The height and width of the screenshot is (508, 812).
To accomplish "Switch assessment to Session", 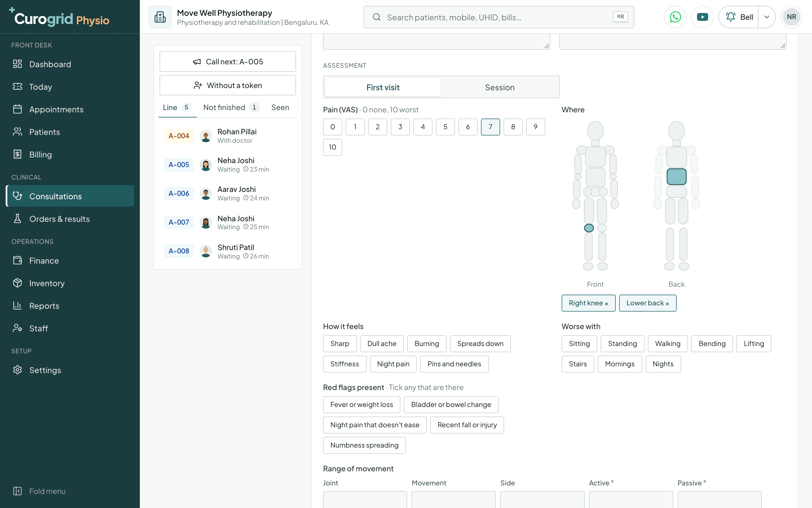I will [500, 87].
